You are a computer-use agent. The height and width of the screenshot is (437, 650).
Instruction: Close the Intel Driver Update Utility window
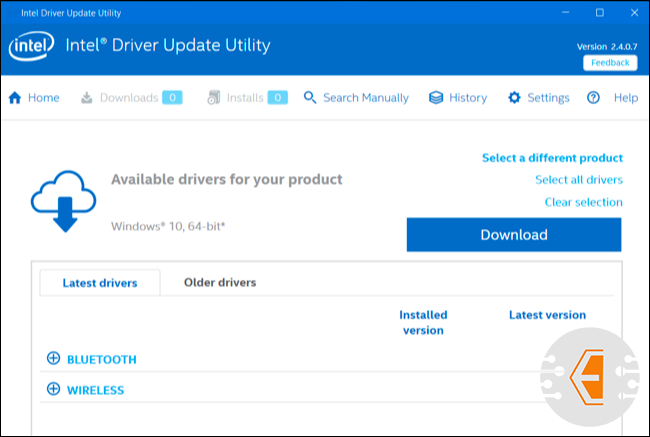tap(634, 12)
